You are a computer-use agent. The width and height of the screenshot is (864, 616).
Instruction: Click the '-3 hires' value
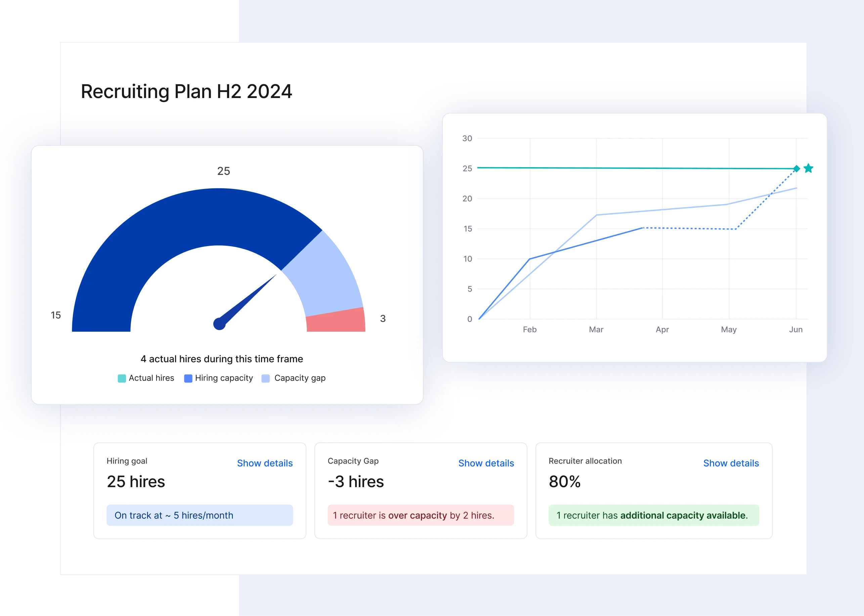point(356,482)
